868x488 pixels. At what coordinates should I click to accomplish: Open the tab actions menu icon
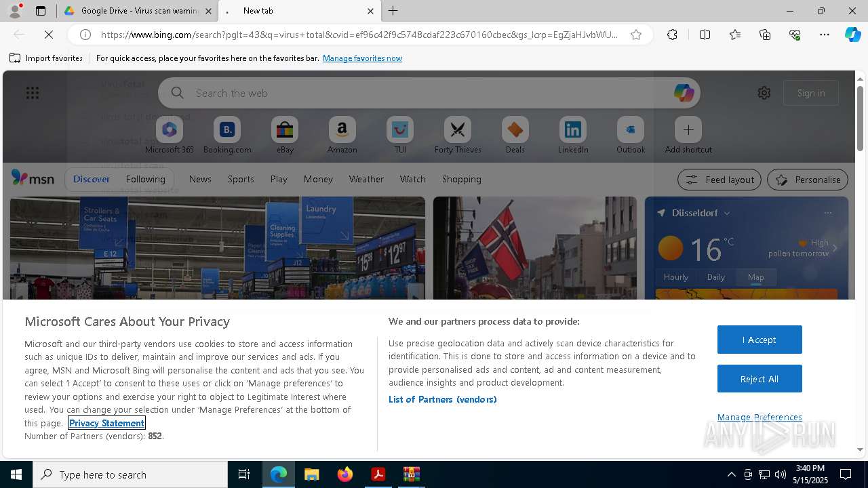[x=41, y=11]
